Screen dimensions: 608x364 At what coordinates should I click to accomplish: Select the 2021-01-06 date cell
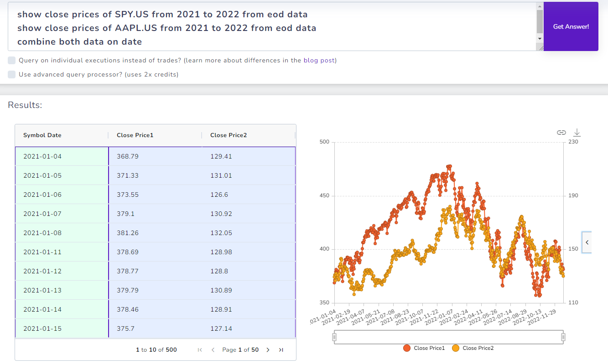(62, 195)
